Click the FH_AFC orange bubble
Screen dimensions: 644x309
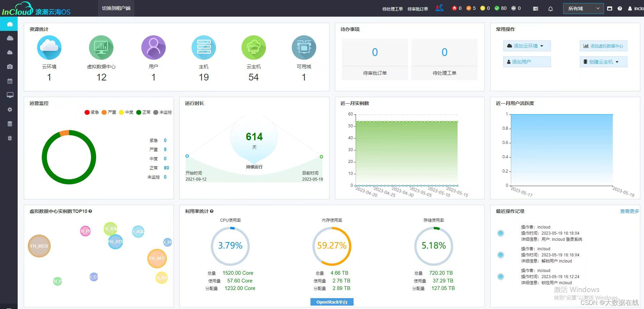point(157,258)
